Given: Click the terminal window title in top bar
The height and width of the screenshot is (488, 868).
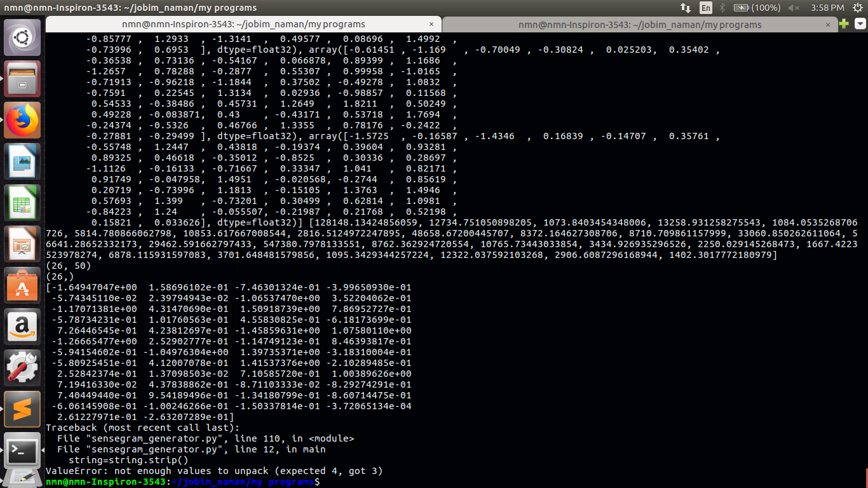Looking at the screenshot, I should pyautogui.click(x=129, y=8).
